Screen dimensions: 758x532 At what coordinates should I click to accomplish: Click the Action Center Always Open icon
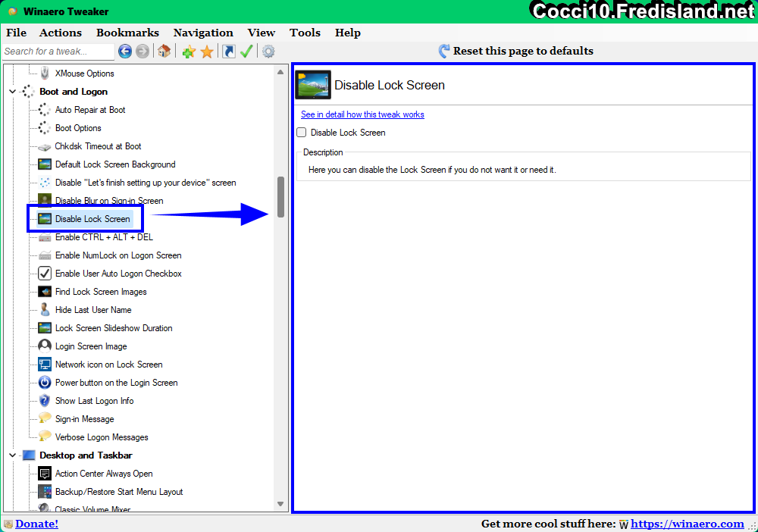tap(45, 474)
